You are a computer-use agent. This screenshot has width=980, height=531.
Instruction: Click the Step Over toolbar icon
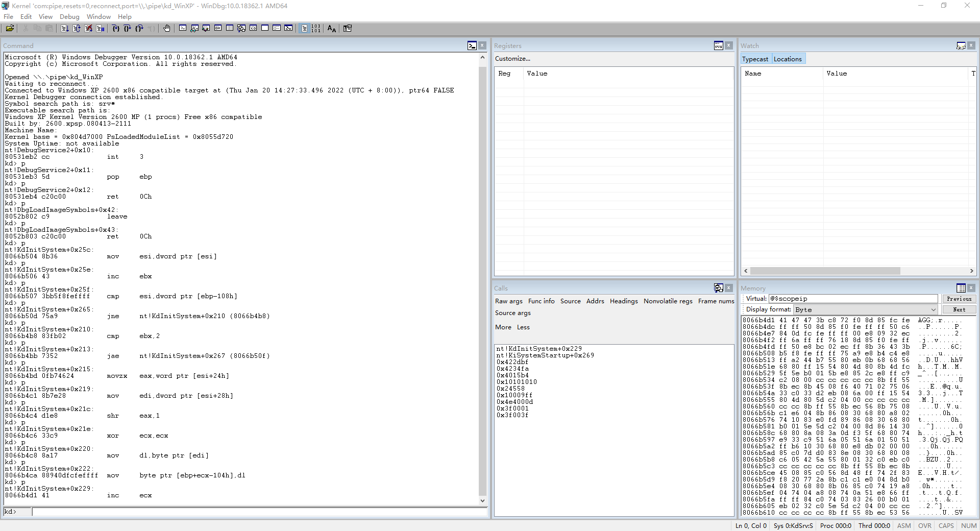(x=128, y=29)
